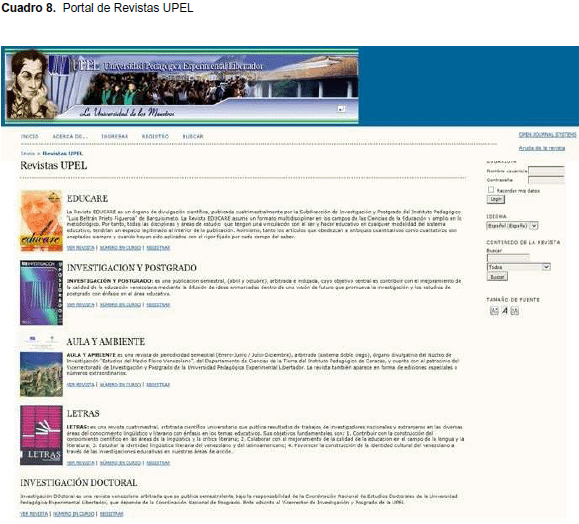
Task: Click Aula y Ambiente Registrar link
Action: click(x=158, y=385)
